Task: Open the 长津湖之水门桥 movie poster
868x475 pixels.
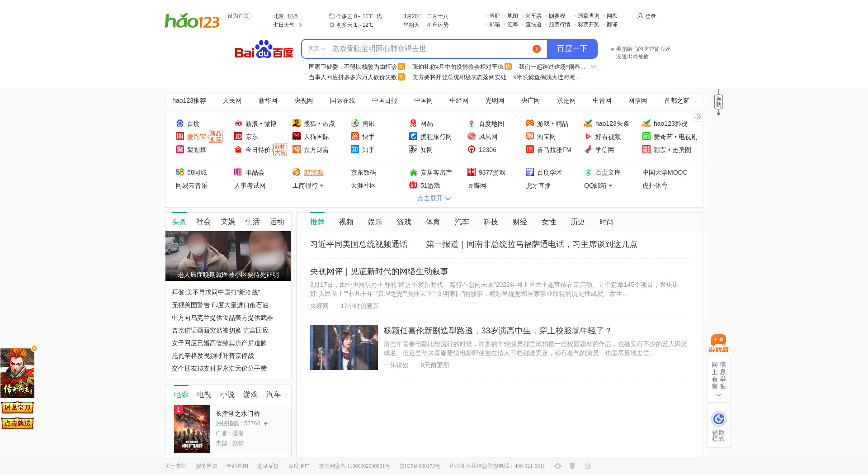Action: pyautogui.click(x=192, y=429)
